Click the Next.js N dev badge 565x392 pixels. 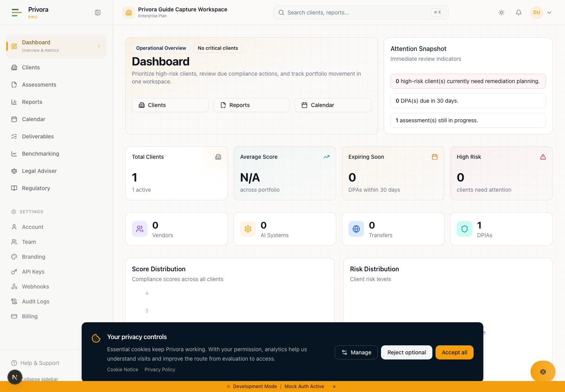pos(15,377)
